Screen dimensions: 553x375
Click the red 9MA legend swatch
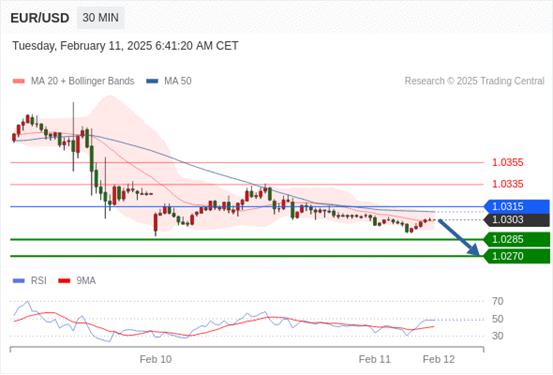64,281
